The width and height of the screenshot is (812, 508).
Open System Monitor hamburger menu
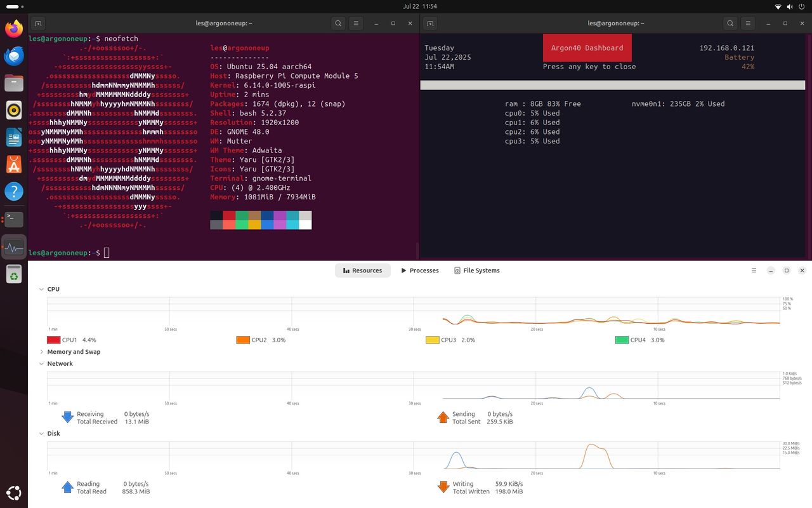point(754,271)
